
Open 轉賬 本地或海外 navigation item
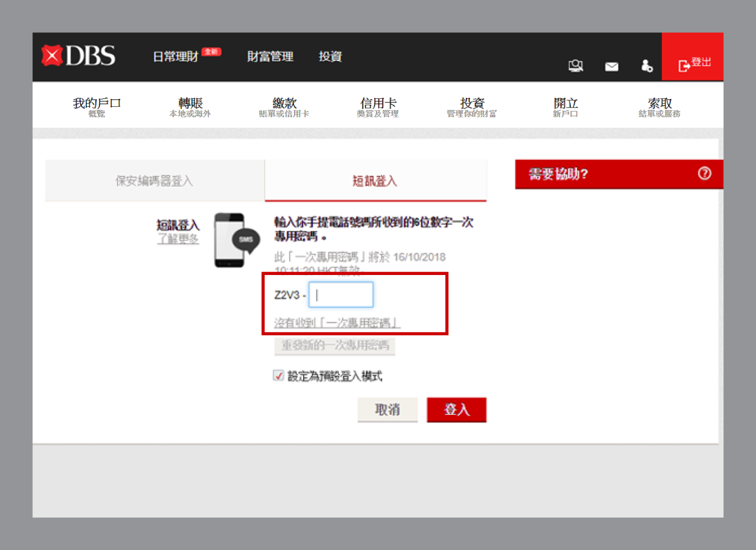click(x=190, y=107)
